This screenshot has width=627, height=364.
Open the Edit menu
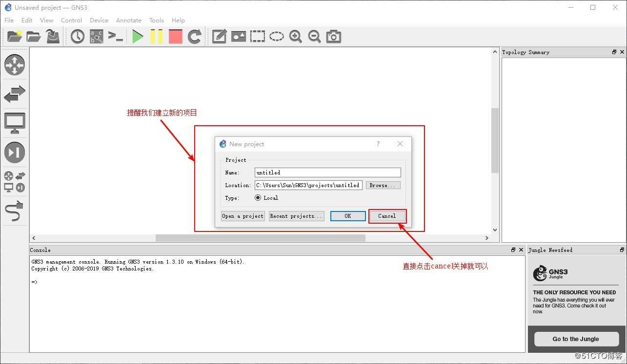[27, 20]
